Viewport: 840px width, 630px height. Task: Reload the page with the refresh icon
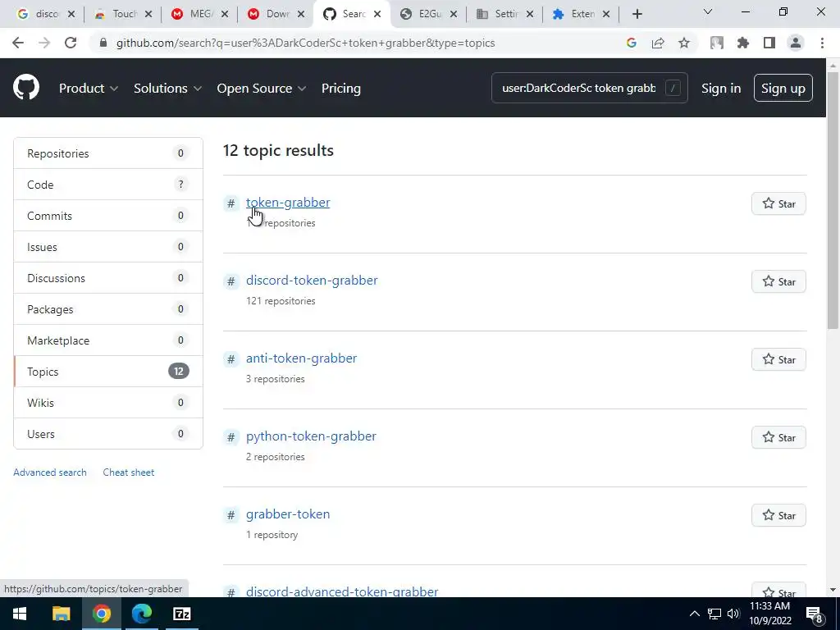pos(71,43)
